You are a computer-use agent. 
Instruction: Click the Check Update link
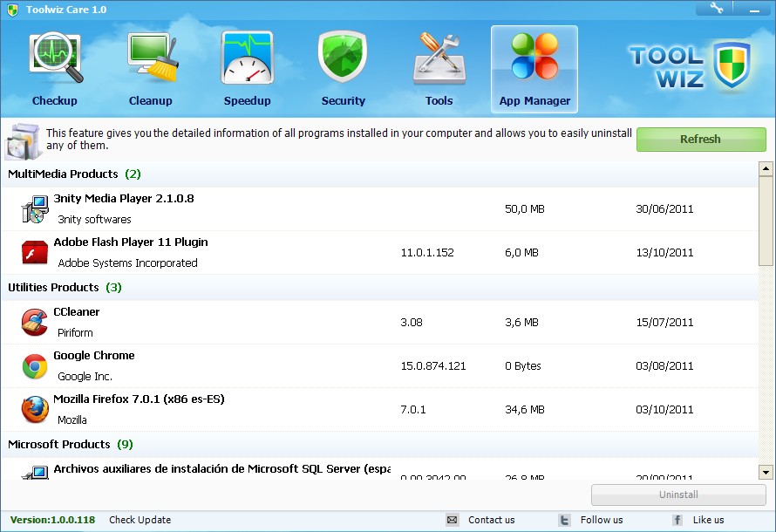[x=140, y=520]
